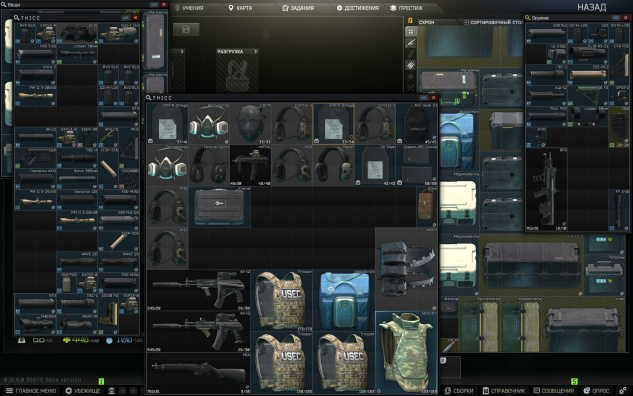Open the КАРТА tab
Viewport: 633px width, 396px height.
click(x=240, y=8)
